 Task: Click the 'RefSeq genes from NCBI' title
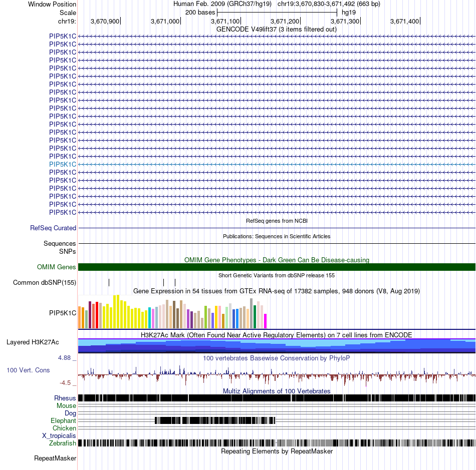click(277, 221)
